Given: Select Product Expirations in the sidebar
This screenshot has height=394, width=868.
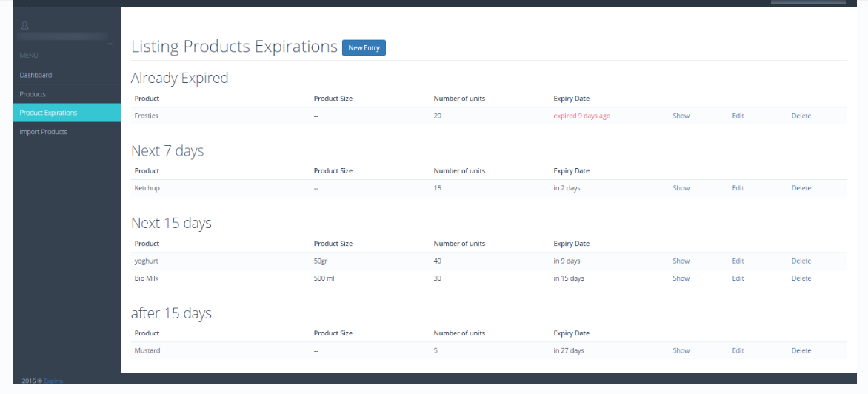Looking at the screenshot, I should click(x=48, y=113).
